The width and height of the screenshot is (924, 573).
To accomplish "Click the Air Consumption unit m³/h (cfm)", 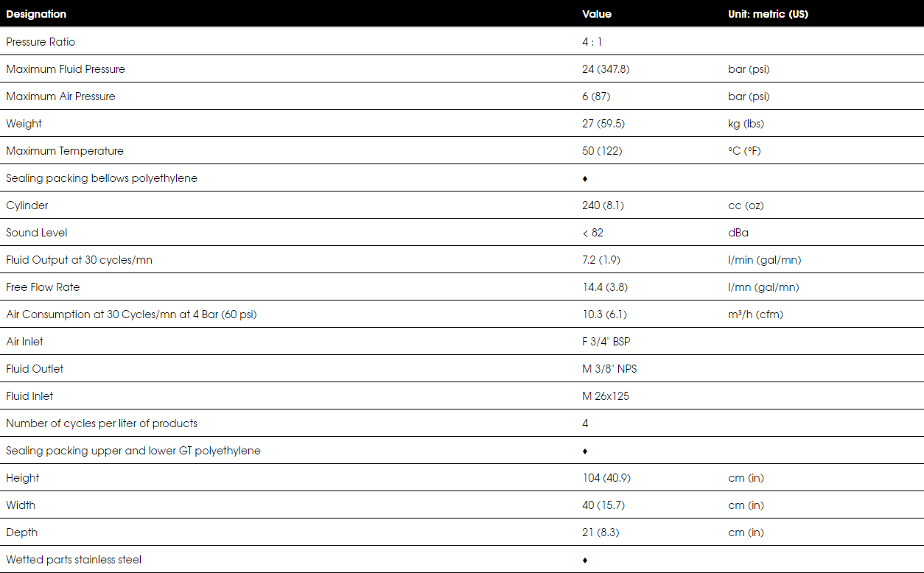I will click(755, 314).
